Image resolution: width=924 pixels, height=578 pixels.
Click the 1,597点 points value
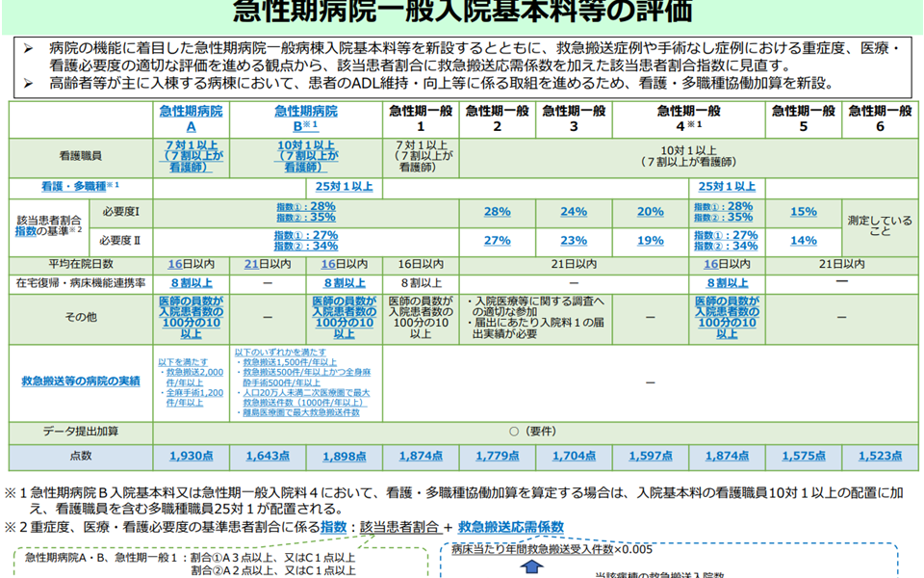(x=650, y=456)
